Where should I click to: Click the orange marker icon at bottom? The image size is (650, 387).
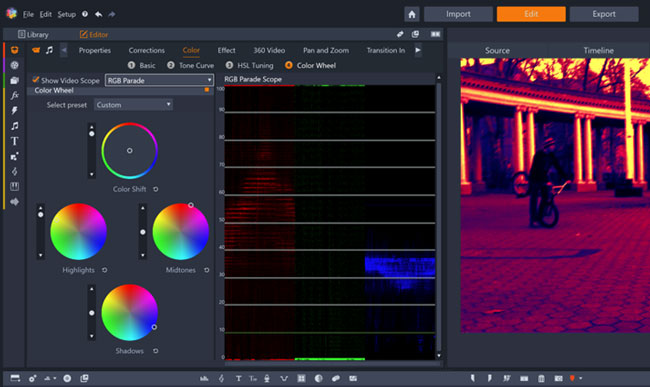(572, 378)
